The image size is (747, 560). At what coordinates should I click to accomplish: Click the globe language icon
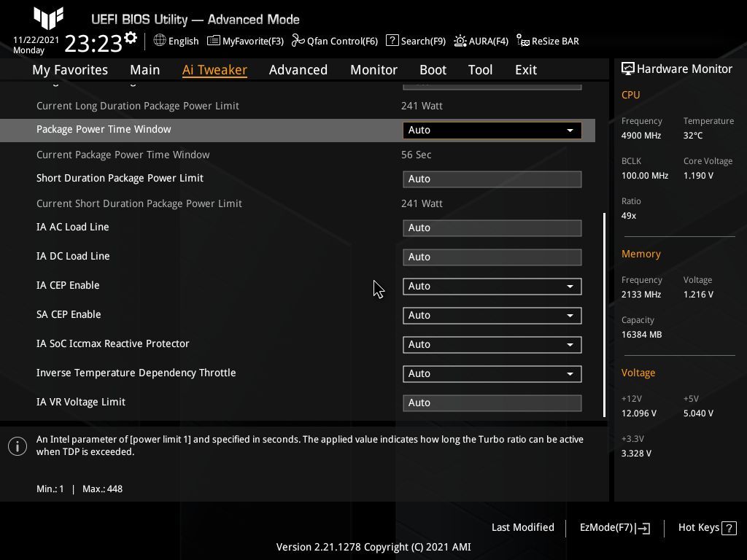click(x=160, y=41)
